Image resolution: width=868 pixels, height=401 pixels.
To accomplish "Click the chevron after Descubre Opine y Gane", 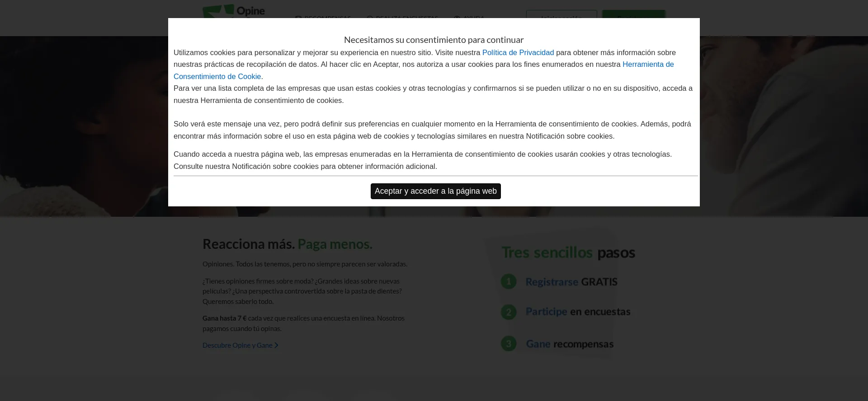I will click(x=276, y=345).
